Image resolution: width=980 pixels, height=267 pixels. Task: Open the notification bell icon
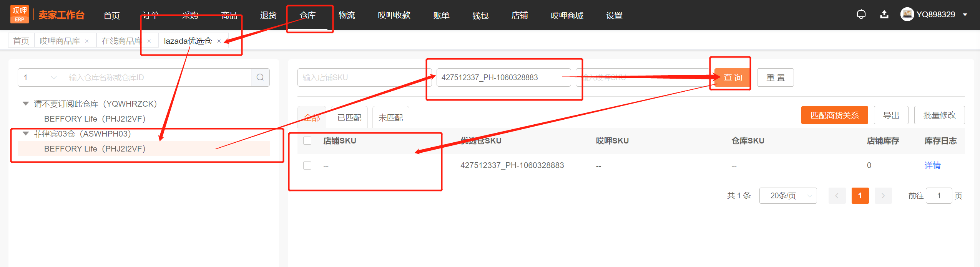[861, 15]
